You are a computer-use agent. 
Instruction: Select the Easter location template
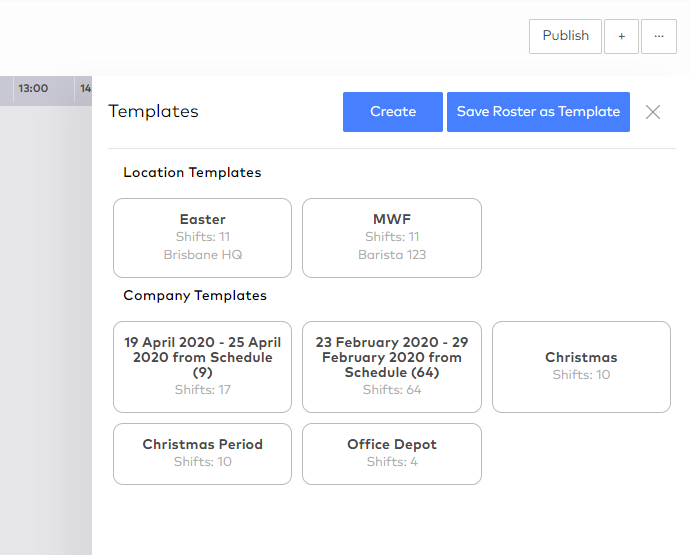[202, 237]
